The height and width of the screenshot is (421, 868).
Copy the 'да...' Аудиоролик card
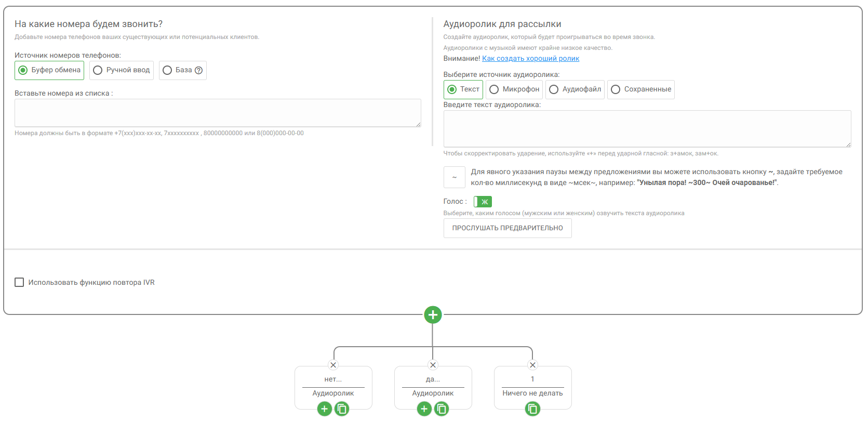click(x=442, y=409)
